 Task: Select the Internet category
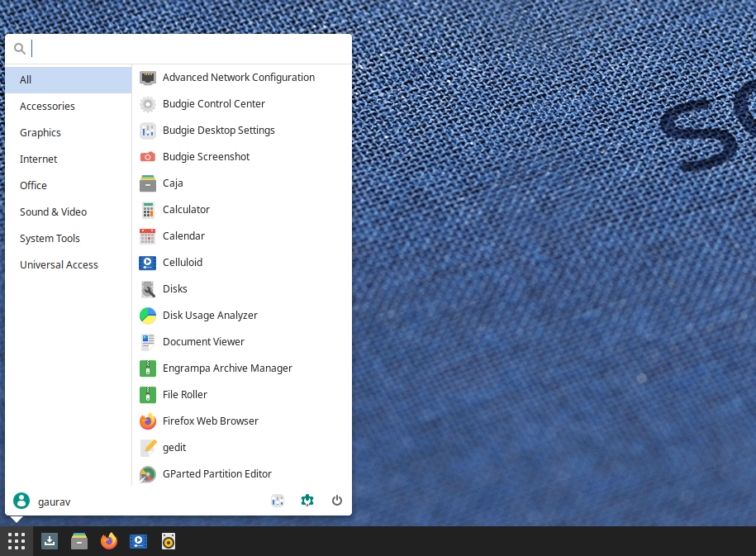pos(69,159)
